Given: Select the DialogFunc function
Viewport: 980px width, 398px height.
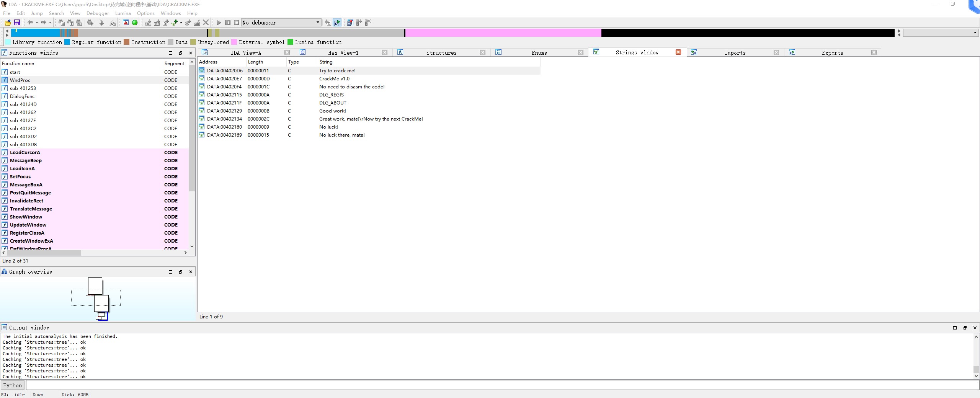Looking at the screenshot, I should [95, 96].
